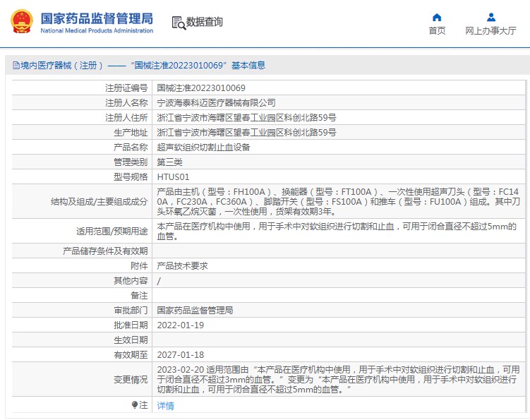Select model specification HTUS01
Image resolution: width=530 pixels, height=420 pixels.
tap(173, 177)
